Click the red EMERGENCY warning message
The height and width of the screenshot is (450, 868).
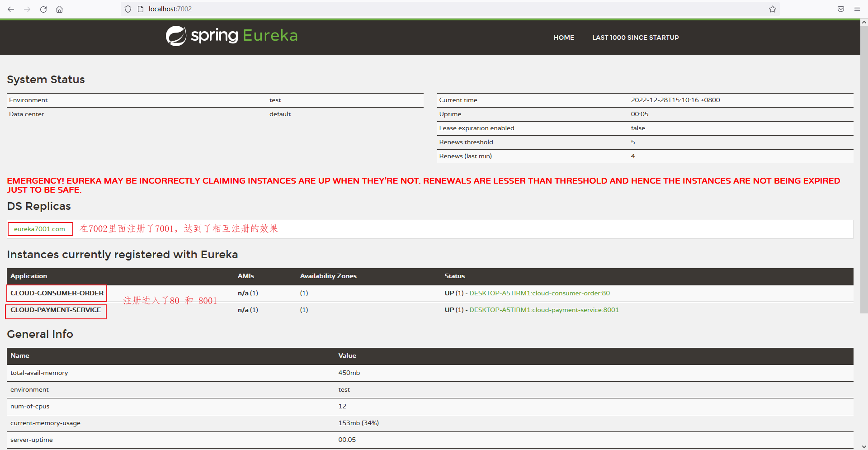click(x=423, y=185)
